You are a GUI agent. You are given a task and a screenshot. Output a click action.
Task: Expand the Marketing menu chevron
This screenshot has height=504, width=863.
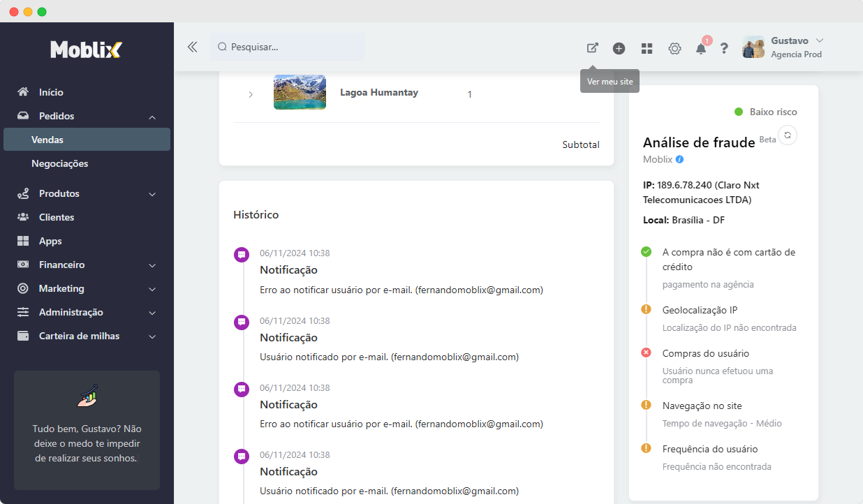pos(152,289)
